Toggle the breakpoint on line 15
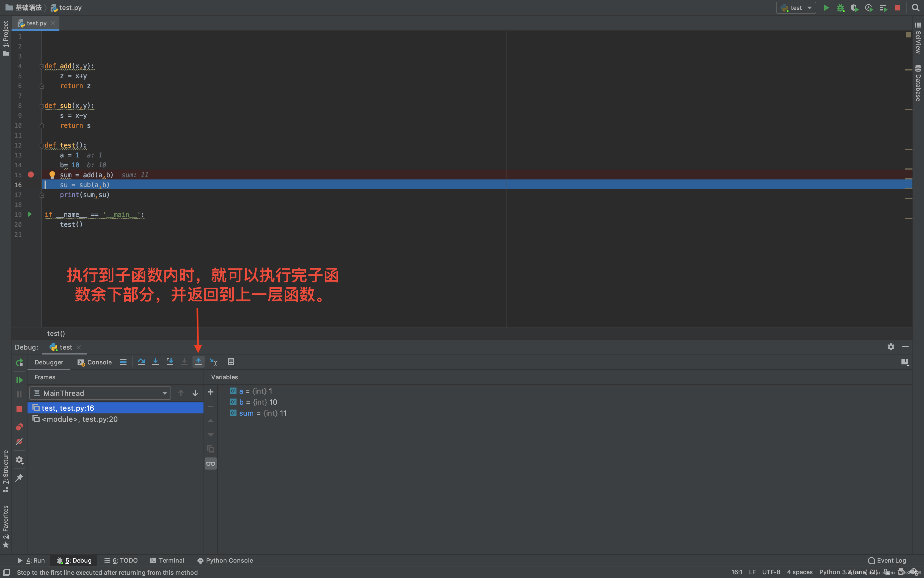The image size is (924, 578). coord(31,175)
